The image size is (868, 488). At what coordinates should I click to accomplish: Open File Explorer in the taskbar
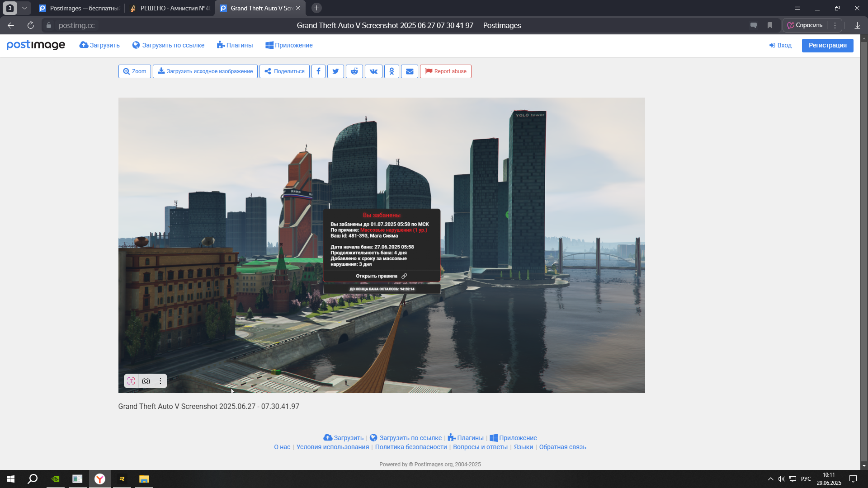point(144,479)
